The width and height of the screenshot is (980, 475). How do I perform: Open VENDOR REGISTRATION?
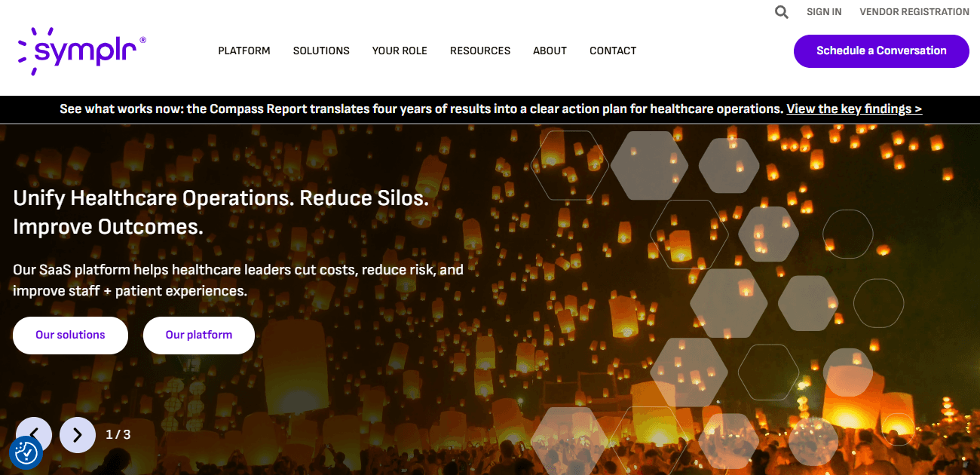point(914,11)
